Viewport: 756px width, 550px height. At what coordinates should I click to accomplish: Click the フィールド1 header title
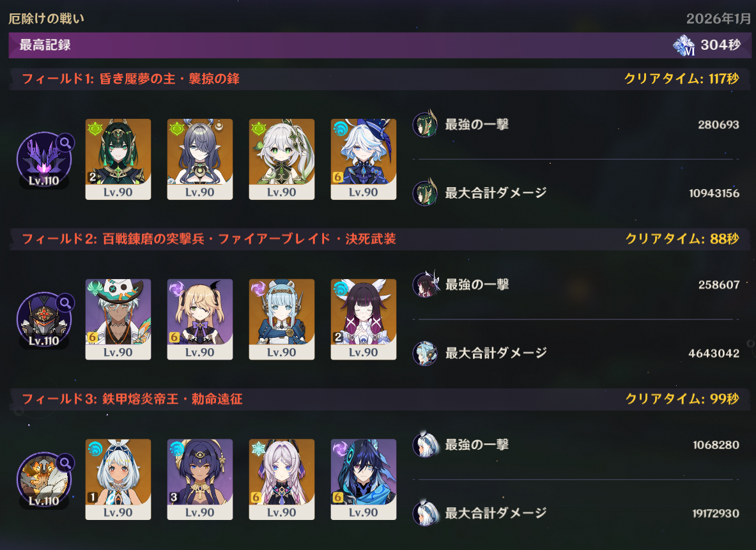point(130,79)
